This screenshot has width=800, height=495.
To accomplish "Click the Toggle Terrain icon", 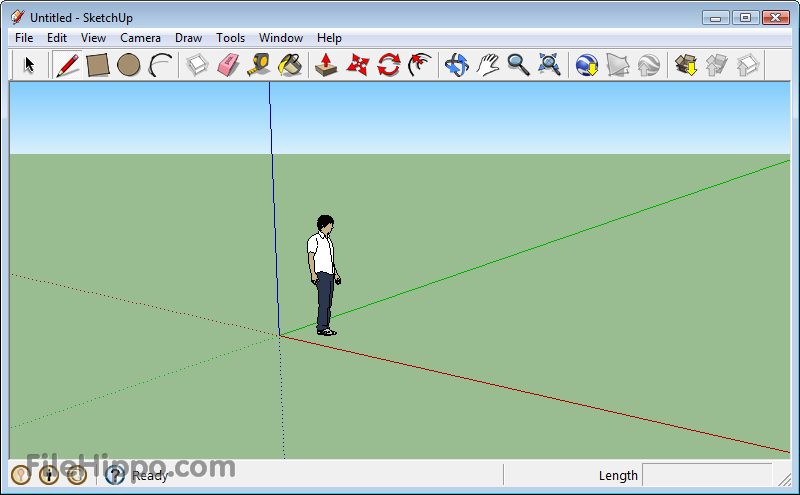I will tap(617, 65).
